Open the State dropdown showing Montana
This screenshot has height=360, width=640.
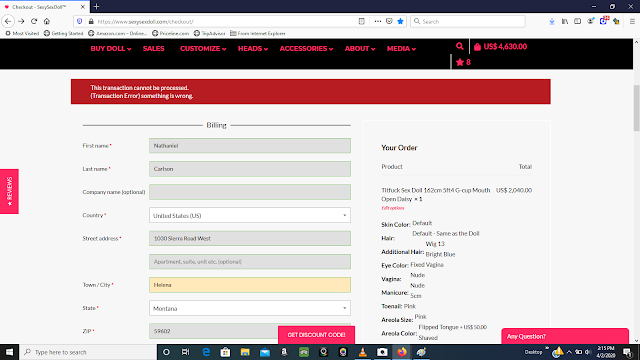click(x=250, y=308)
